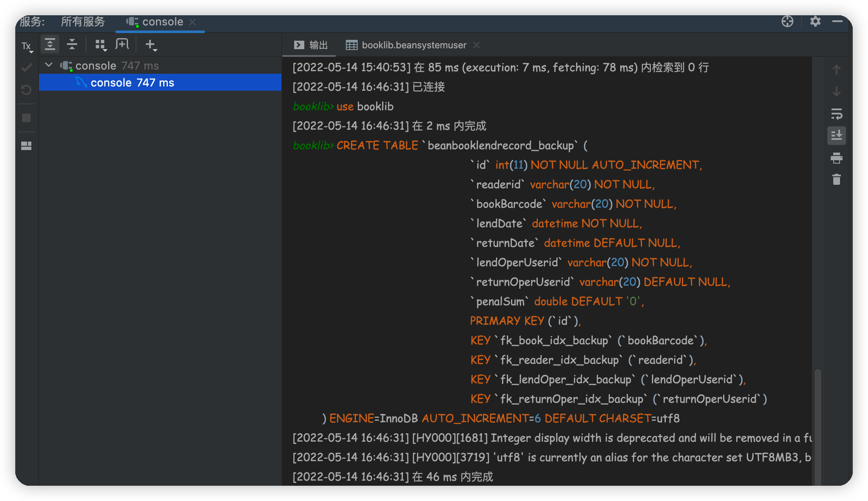Click the Rollback undo icon

pos(26,90)
